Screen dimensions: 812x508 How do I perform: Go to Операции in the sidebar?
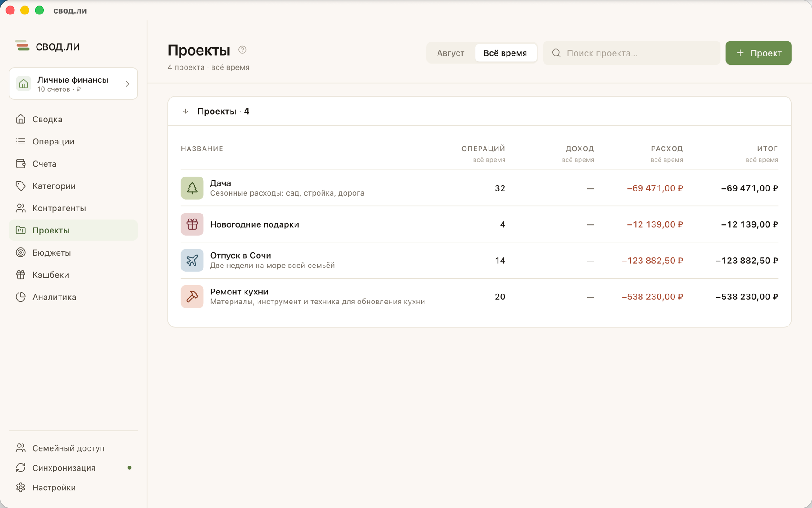coord(73,141)
